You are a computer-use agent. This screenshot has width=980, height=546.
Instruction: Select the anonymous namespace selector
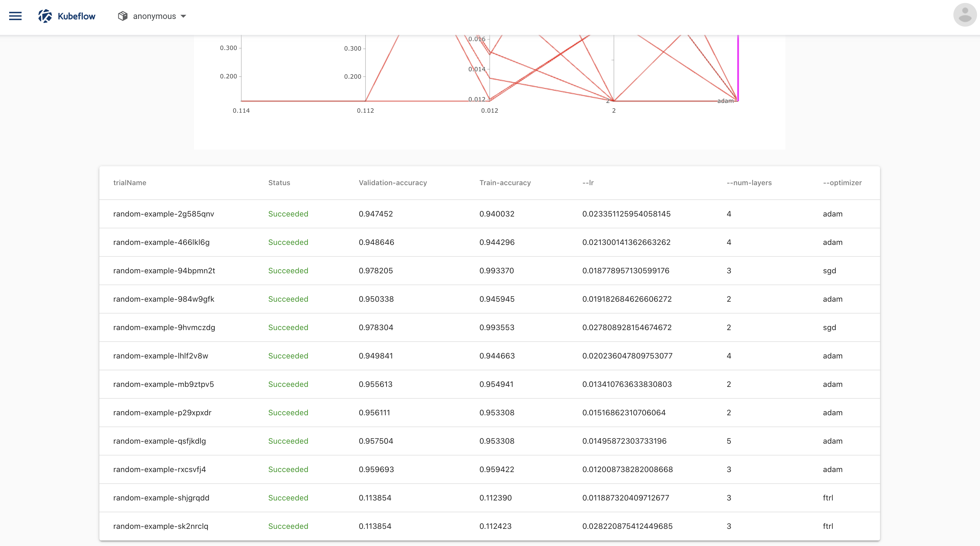[152, 16]
